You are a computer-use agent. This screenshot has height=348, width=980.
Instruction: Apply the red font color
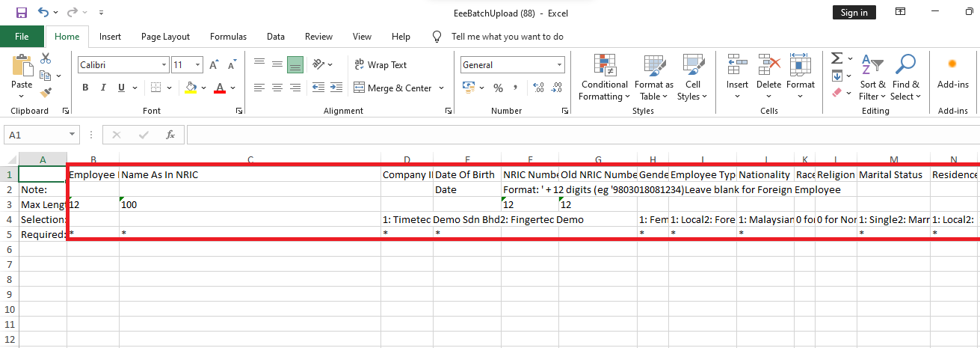point(220,88)
